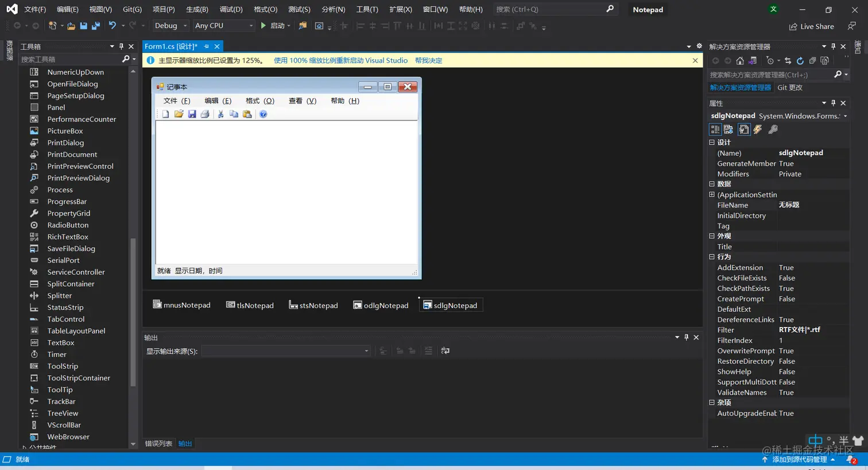Screen dimensions: 868x470
Task: Open file via the folder toolbar icon
Action: tap(71, 26)
